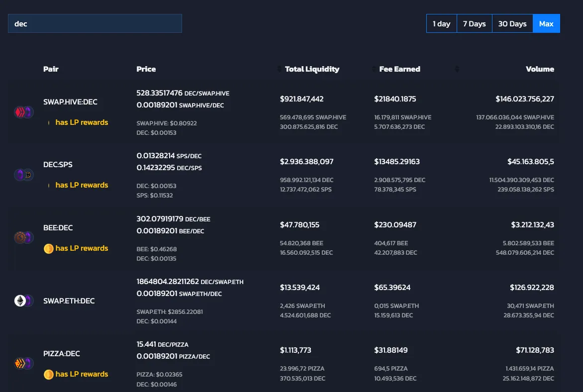This screenshot has width=583, height=392.
Task: Switch to the 7 Days range
Action: tap(475, 23)
